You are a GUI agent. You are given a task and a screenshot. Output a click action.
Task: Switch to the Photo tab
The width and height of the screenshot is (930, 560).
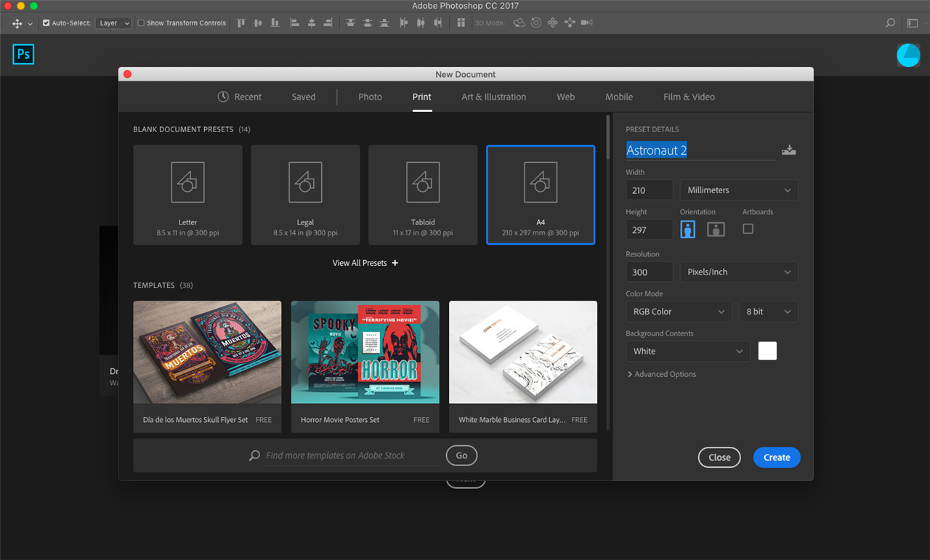pos(370,97)
